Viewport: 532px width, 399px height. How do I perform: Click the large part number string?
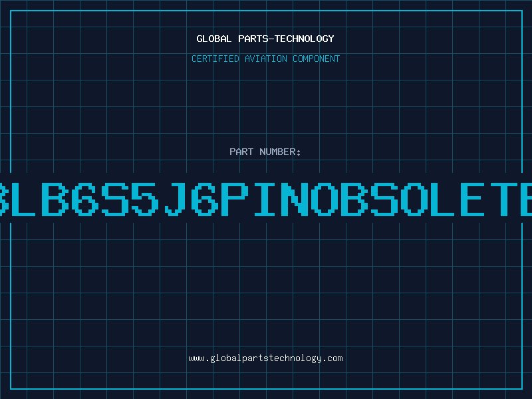[266, 199]
